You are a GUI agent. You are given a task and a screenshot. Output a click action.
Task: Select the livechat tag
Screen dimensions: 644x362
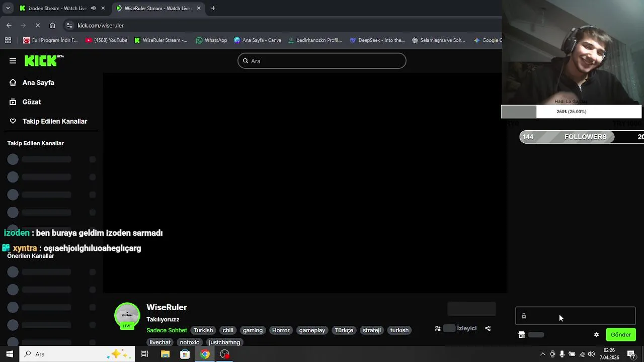click(x=160, y=342)
